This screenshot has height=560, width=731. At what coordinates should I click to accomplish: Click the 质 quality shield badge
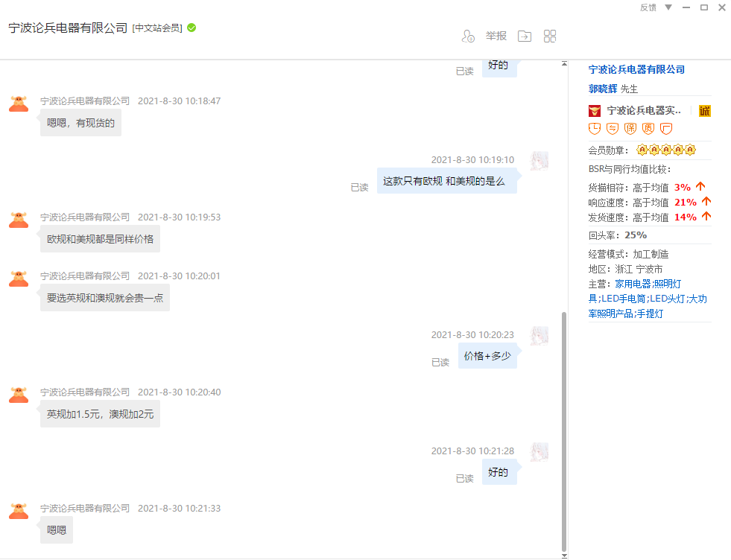[648, 129]
